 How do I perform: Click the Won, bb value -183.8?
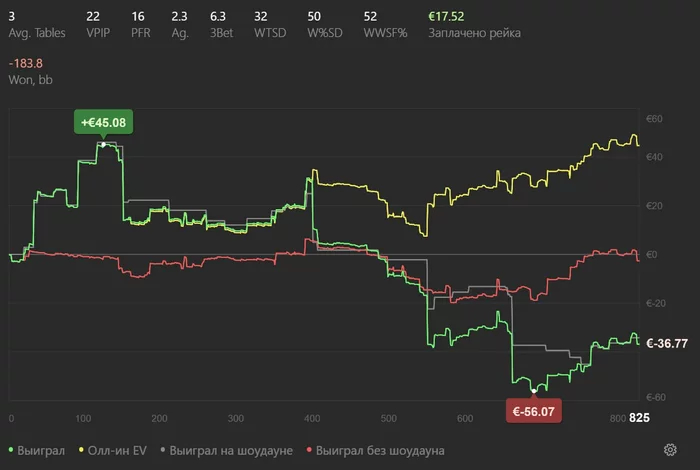click(x=26, y=63)
